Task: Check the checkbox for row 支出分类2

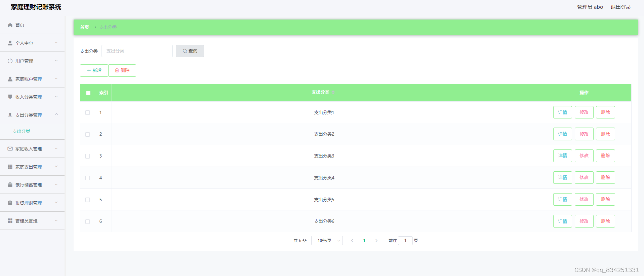Action: coord(88,134)
